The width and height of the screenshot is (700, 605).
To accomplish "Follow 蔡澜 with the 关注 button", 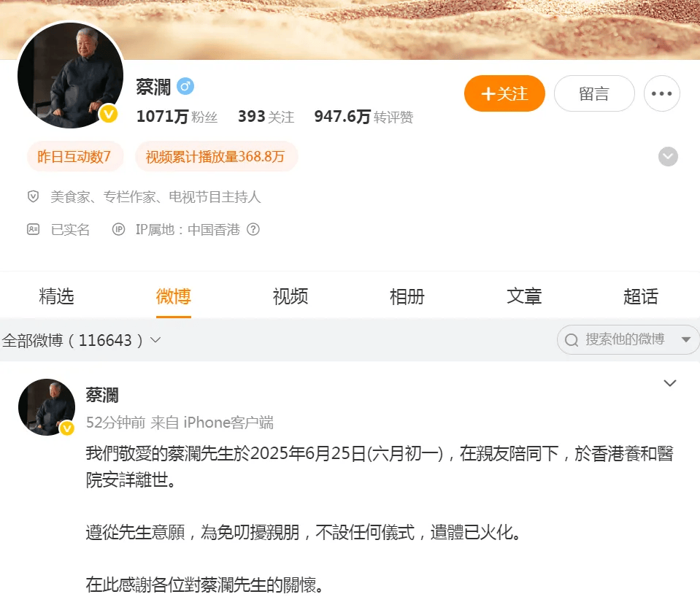I will pyautogui.click(x=504, y=93).
